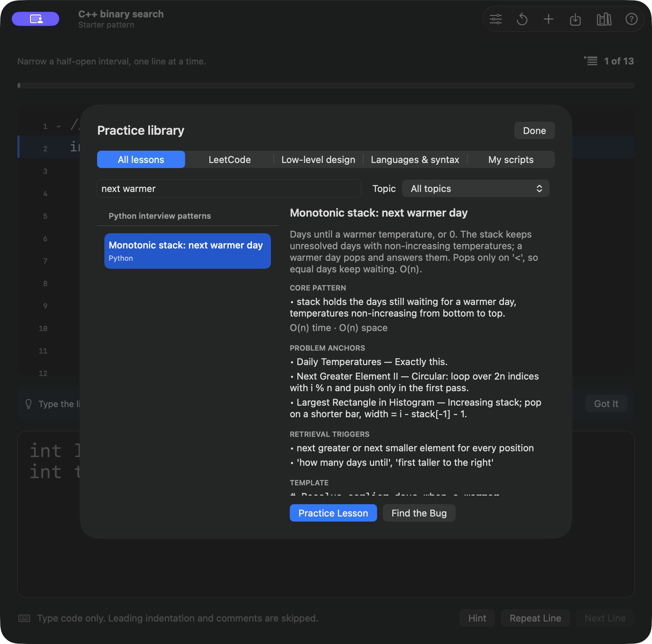Click the Hint button
652x644 pixels.
pos(477,618)
